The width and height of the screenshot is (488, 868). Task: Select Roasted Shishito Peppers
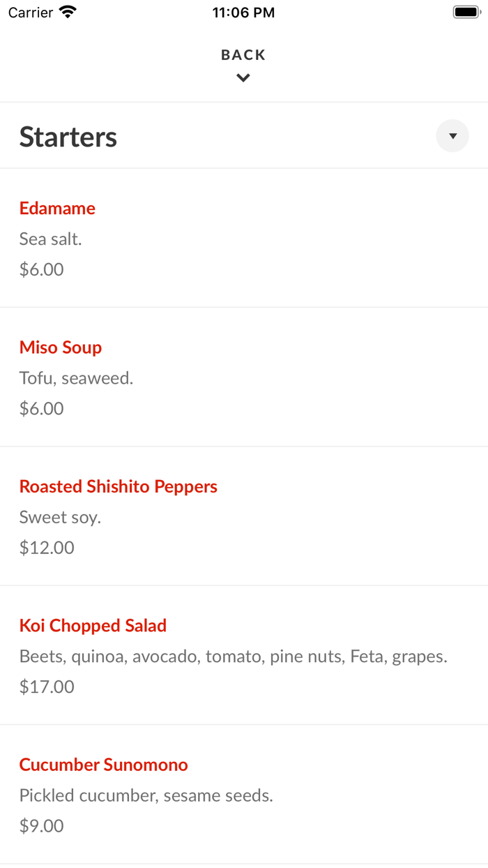point(118,486)
